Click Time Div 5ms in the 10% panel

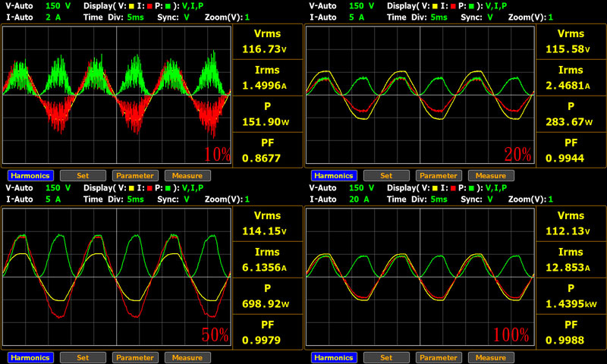point(136,17)
